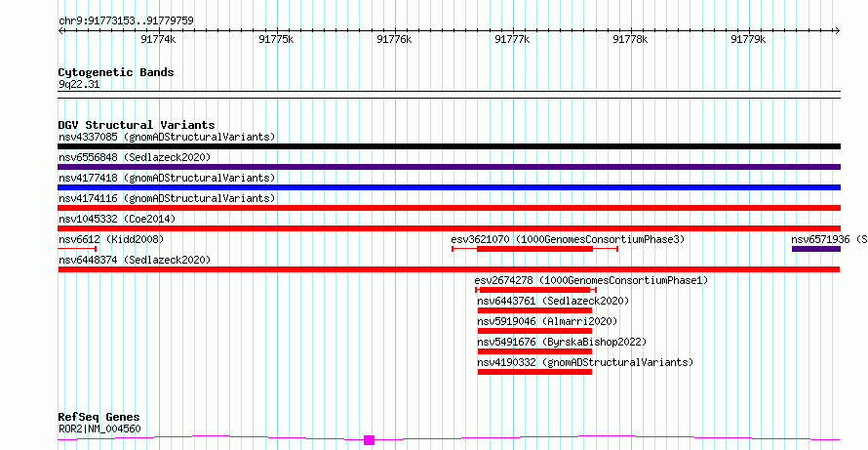The image size is (868, 450).
Task: Open nsv4174116 (gnomADStructuralVariants) label
Action: tap(167, 198)
